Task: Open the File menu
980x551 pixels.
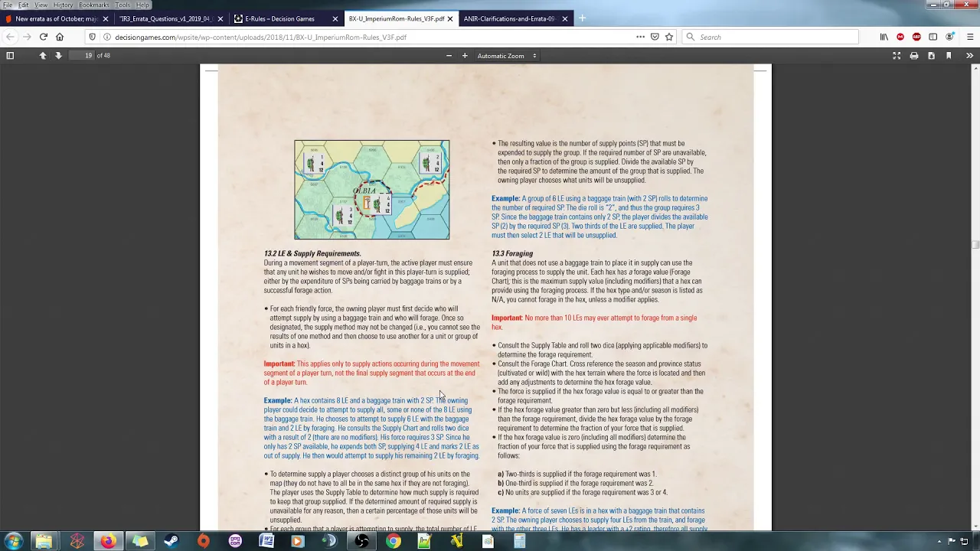Action: click(x=7, y=5)
